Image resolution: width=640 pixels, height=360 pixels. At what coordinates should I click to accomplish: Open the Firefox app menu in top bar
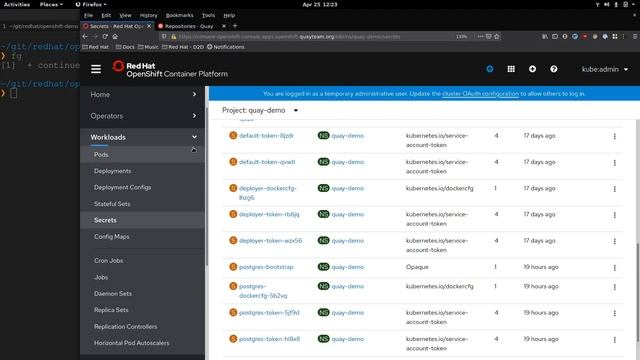91,4
